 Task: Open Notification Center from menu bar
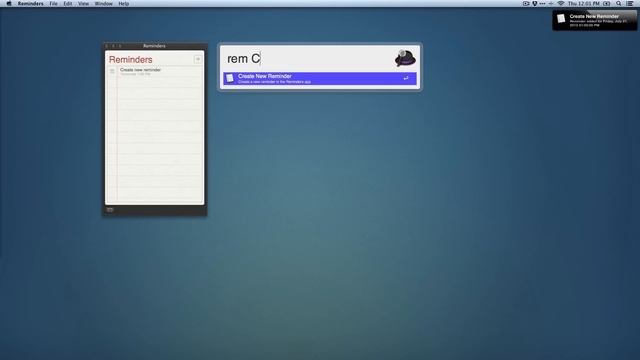(x=630, y=4)
